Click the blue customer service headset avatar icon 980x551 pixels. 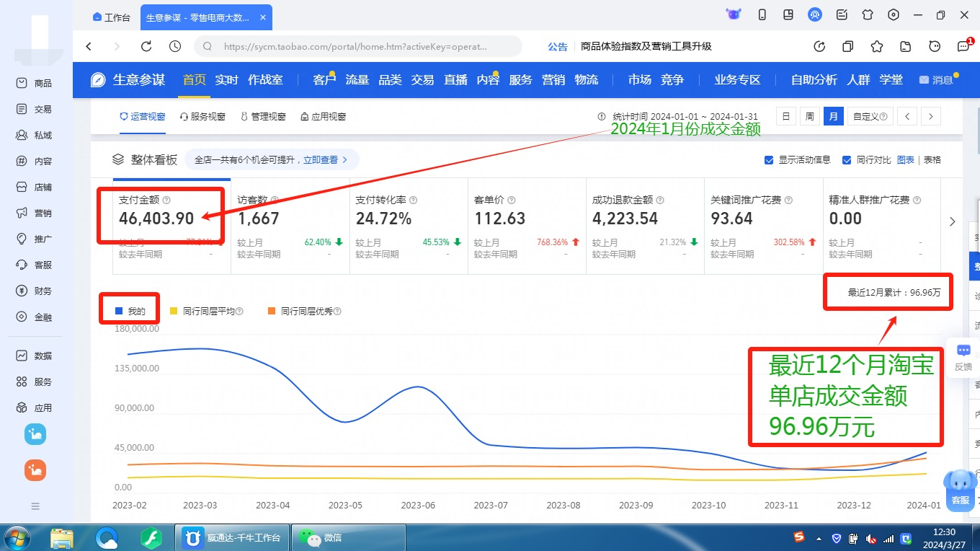pos(815,14)
